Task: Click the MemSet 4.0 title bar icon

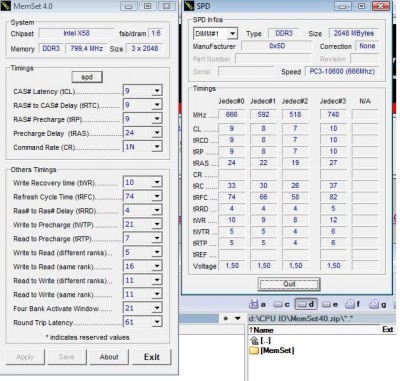Action: point(6,6)
